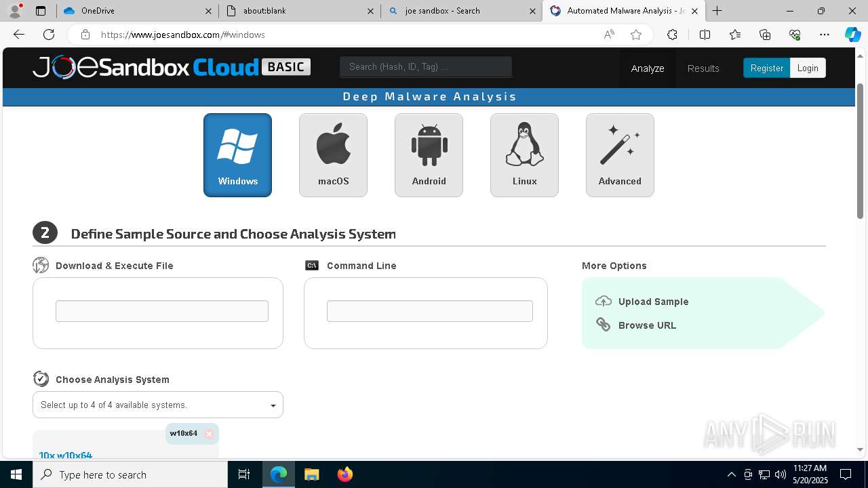Open a new browser tab
The height and width of the screenshot is (488, 868).
click(x=717, y=11)
